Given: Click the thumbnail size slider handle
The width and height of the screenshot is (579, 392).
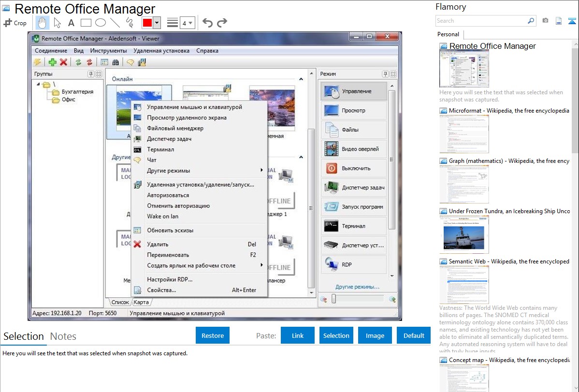Looking at the screenshot, I should (x=334, y=299).
